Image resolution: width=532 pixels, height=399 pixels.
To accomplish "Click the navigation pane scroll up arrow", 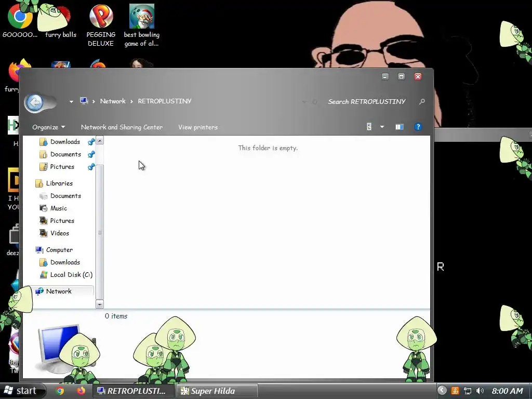I will point(100,140).
